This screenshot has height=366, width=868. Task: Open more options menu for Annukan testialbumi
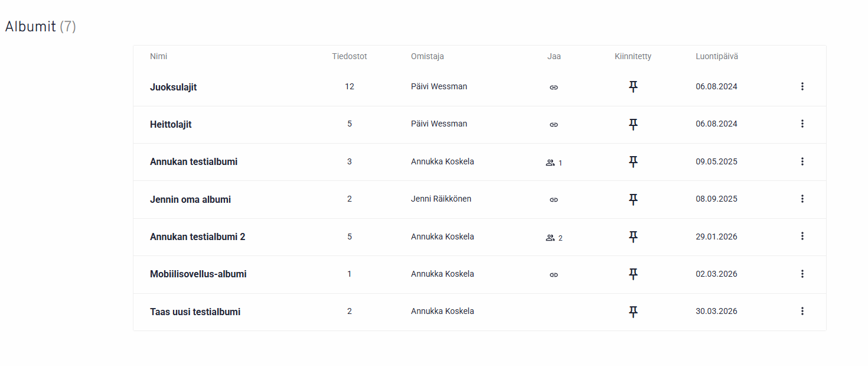[x=802, y=161]
